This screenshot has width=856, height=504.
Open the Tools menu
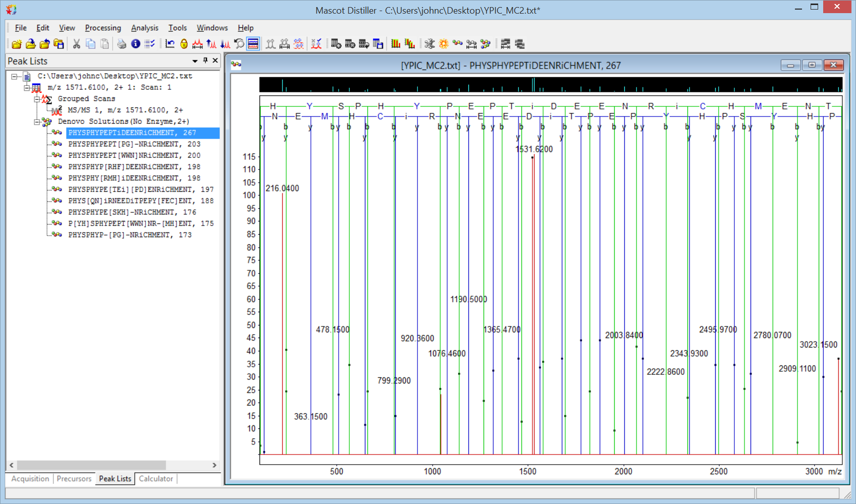pyautogui.click(x=178, y=28)
